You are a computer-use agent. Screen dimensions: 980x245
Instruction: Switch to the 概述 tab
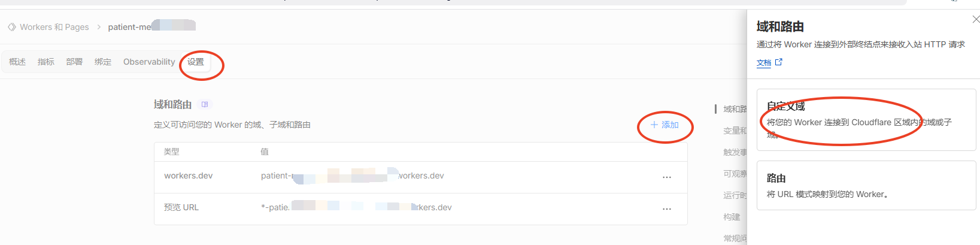click(17, 62)
